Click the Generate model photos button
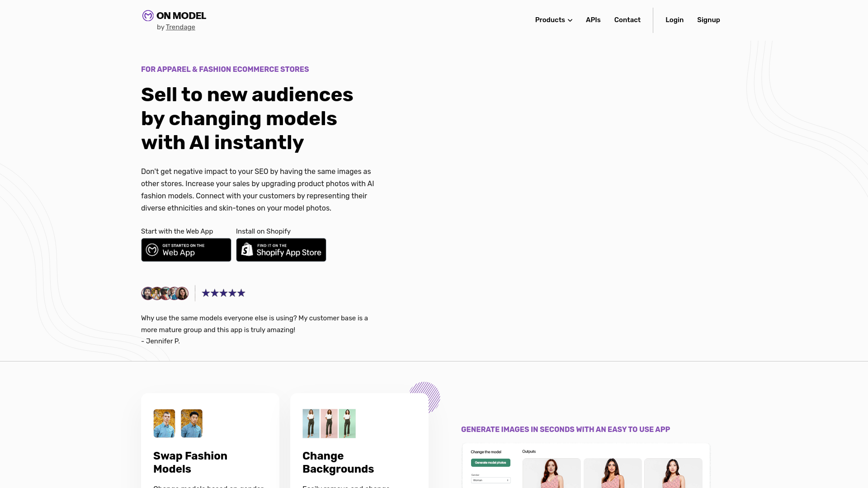The image size is (868, 488). 491,463
